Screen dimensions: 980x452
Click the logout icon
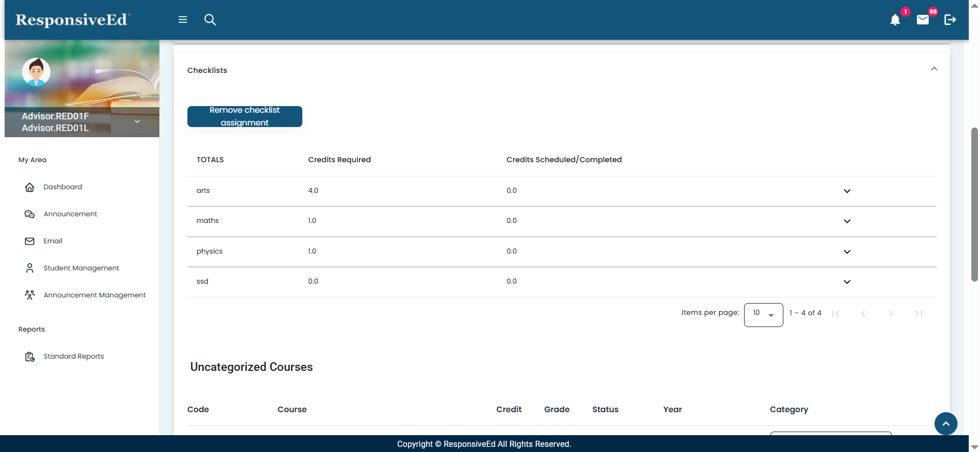(950, 20)
